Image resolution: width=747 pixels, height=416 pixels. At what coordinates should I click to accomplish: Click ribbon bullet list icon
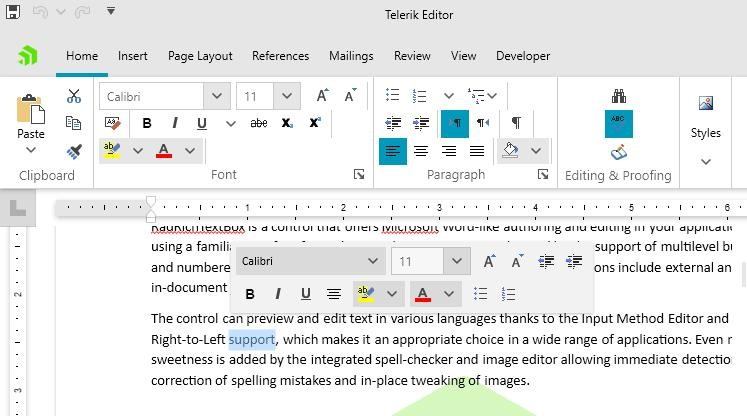coord(393,95)
